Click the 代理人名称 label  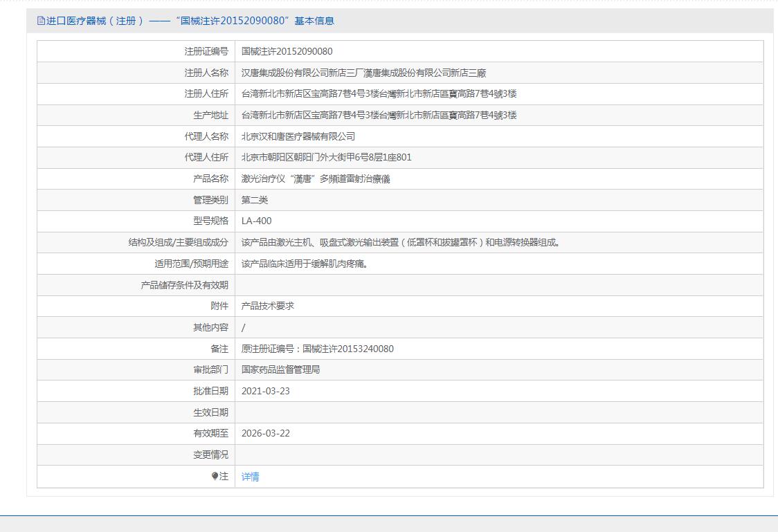pos(206,136)
